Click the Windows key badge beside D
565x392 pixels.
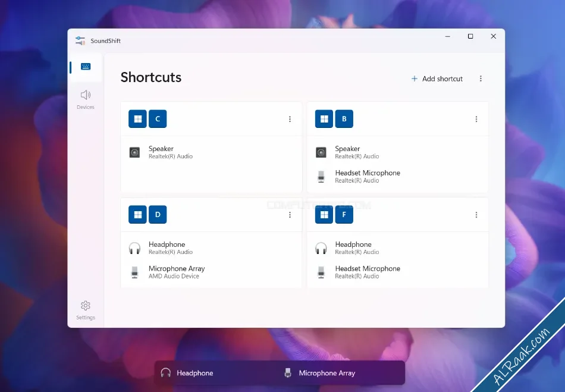click(x=137, y=215)
